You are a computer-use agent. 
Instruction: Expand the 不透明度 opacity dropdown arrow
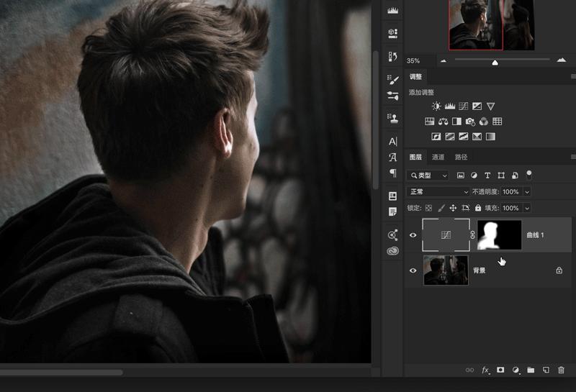pos(527,192)
